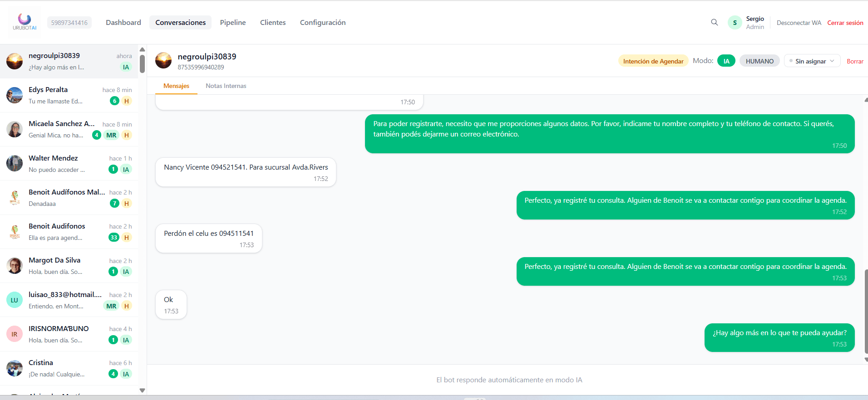
Task: Click the 59897341416 number chip
Action: click(x=69, y=22)
